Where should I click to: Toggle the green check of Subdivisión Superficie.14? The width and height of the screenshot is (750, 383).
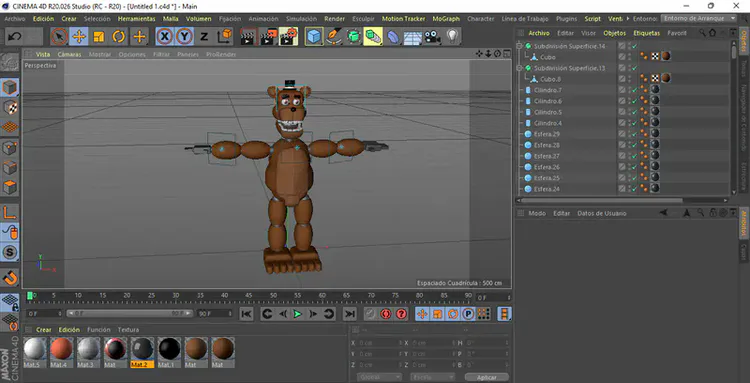tap(634, 46)
